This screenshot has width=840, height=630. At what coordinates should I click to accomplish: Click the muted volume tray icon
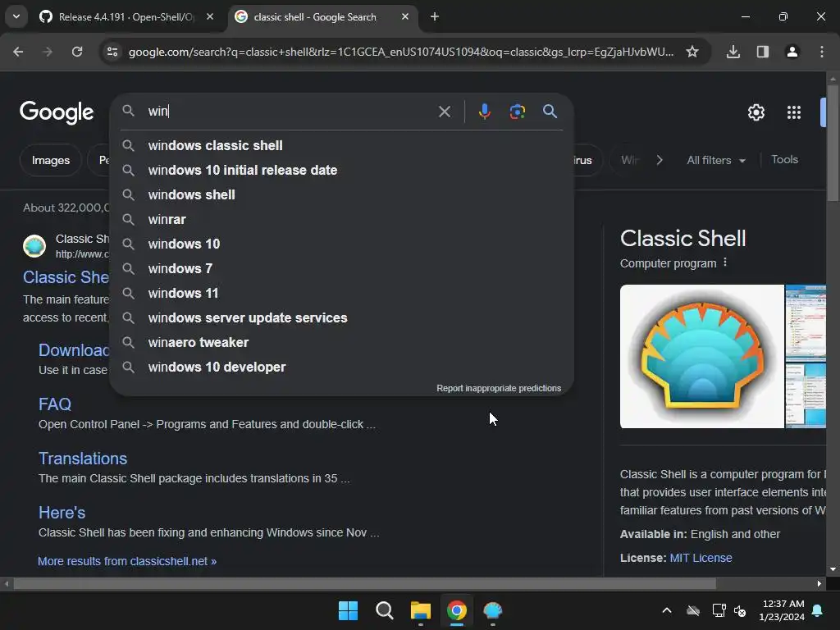tap(741, 610)
